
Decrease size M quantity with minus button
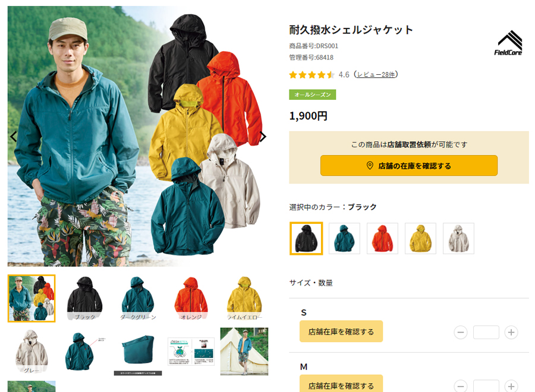[x=460, y=386]
